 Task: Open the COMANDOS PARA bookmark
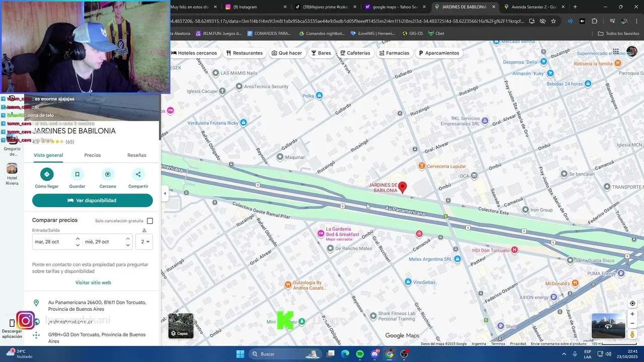tap(269, 34)
